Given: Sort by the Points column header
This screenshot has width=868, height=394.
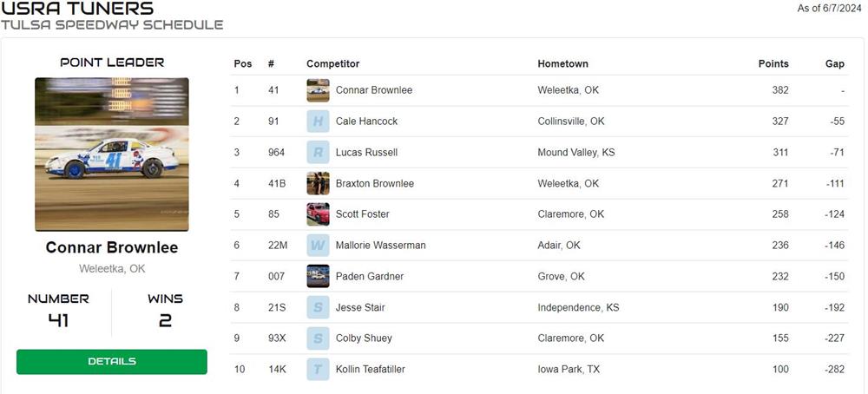Looking at the screenshot, I should click(773, 64).
